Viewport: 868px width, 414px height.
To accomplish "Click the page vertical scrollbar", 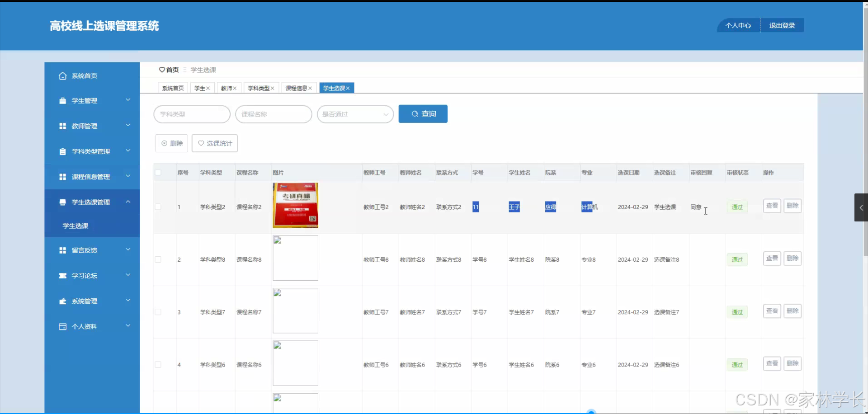I will click(865, 131).
